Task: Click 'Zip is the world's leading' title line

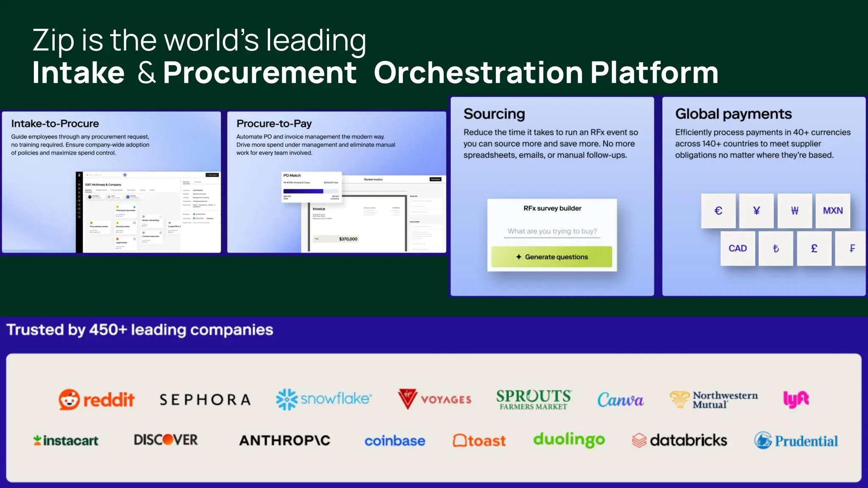Action: pyautogui.click(x=199, y=41)
